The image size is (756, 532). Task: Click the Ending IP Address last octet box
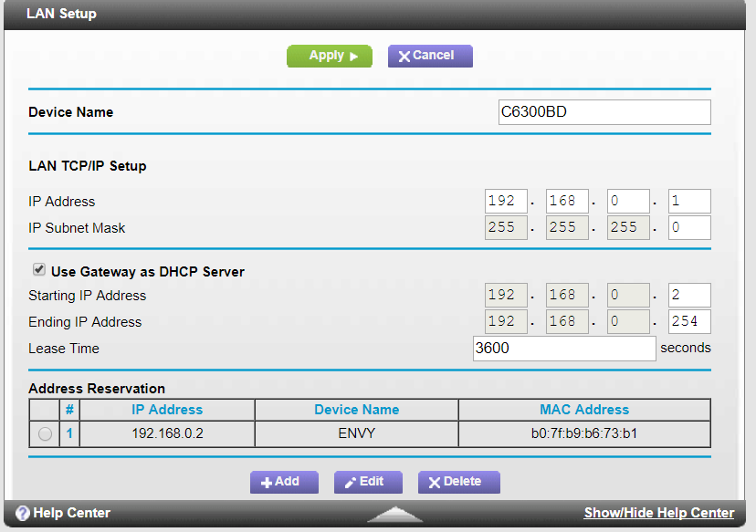689,321
